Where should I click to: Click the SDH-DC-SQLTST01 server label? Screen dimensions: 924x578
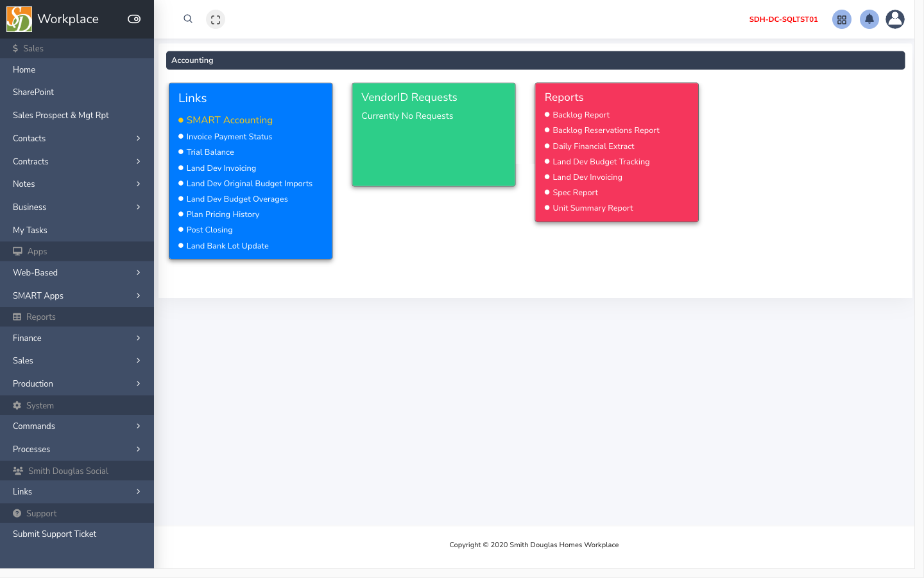click(783, 19)
